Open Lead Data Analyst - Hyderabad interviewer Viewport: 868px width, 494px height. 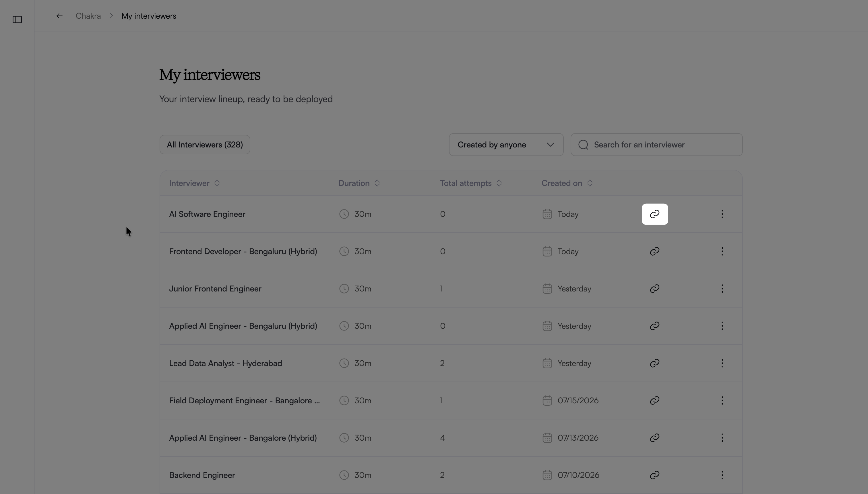pos(225,363)
